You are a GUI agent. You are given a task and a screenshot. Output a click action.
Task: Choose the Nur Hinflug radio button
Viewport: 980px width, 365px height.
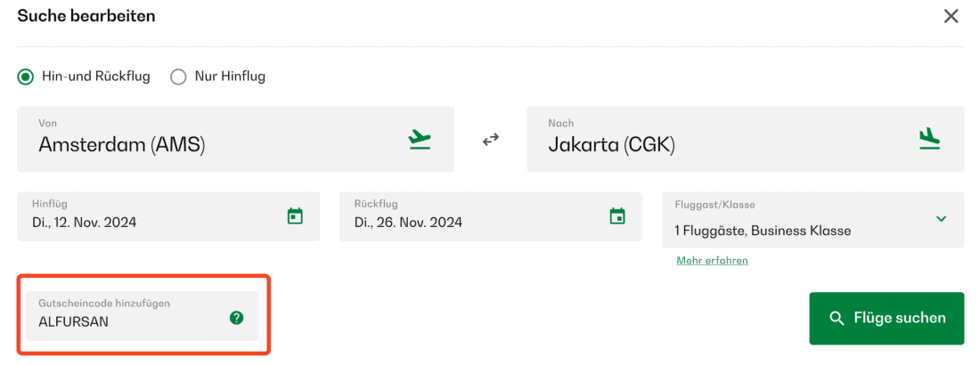[x=178, y=77]
